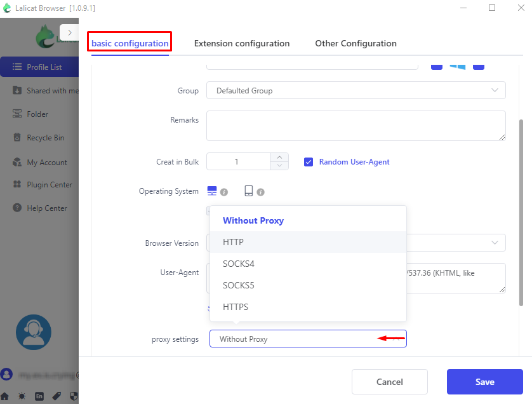
Task: Show info beside the desktop OS icon
Action: (x=224, y=192)
